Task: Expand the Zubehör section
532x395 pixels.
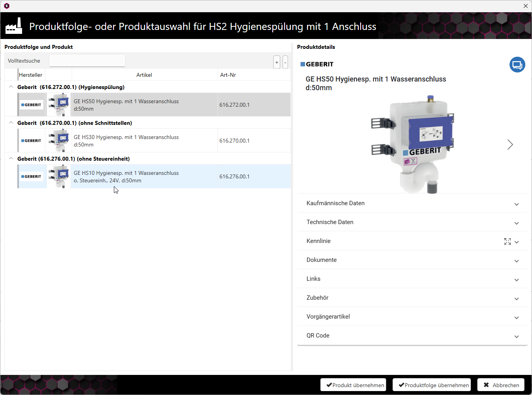Action: point(412,298)
